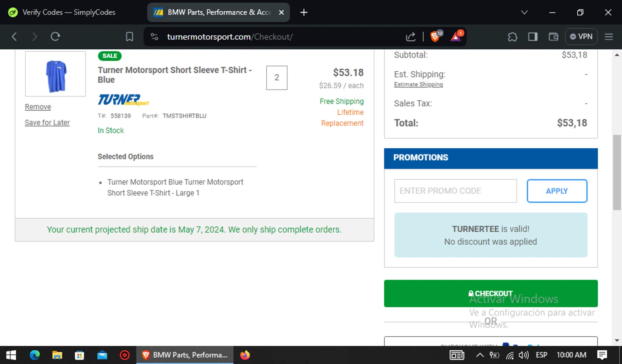
Task: Focus the Enter Promo Code field
Action: pos(455,191)
